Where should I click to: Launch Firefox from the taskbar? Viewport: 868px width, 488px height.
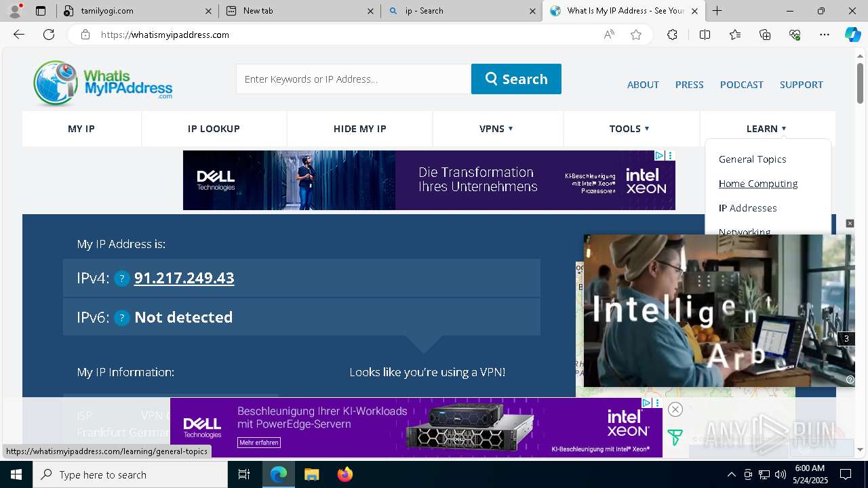345,474
